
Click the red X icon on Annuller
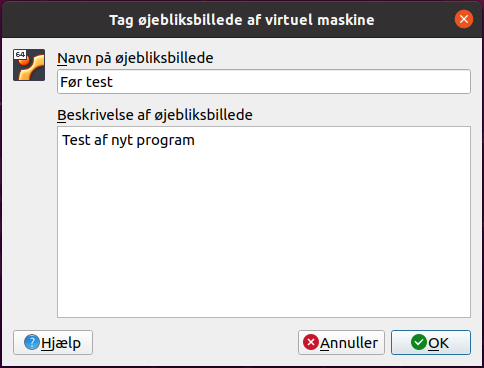(311, 342)
